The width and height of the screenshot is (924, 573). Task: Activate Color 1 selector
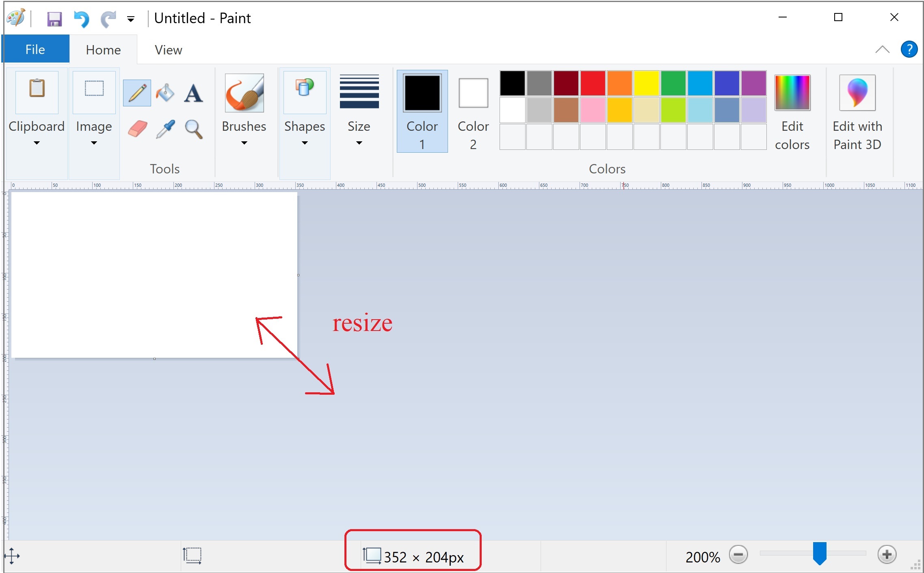422,111
